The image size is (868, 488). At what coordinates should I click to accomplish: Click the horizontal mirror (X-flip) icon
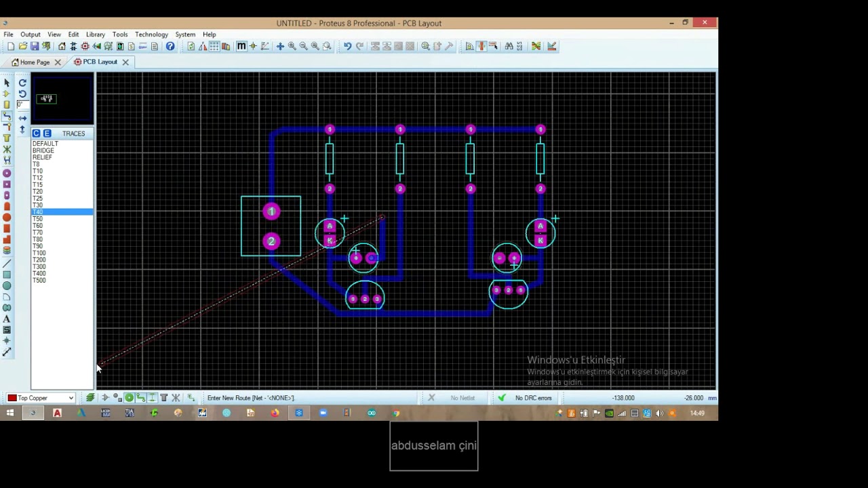coord(22,118)
